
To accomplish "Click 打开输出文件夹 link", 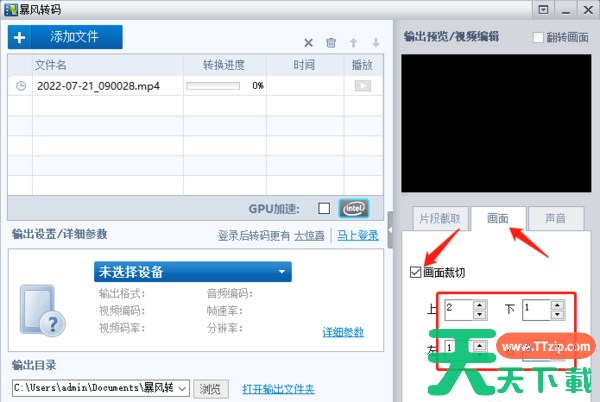I will (x=278, y=389).
